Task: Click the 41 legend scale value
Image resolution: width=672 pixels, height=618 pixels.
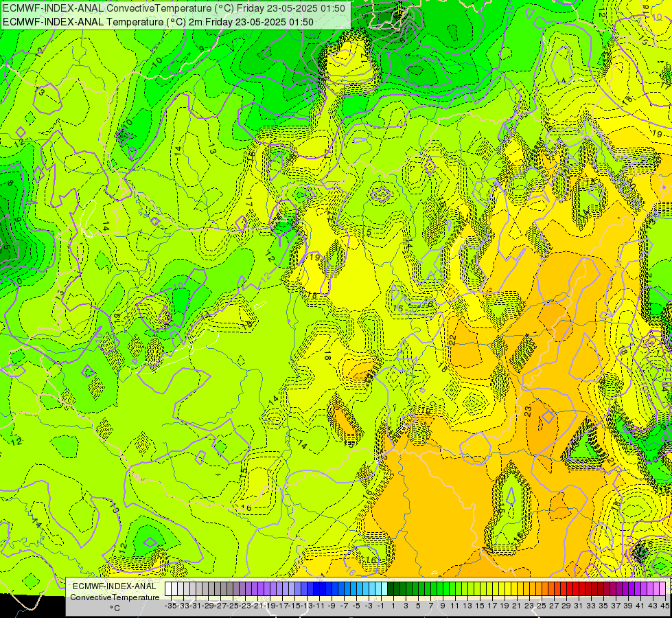Action: pyautogui.click(x=640, y=606)
